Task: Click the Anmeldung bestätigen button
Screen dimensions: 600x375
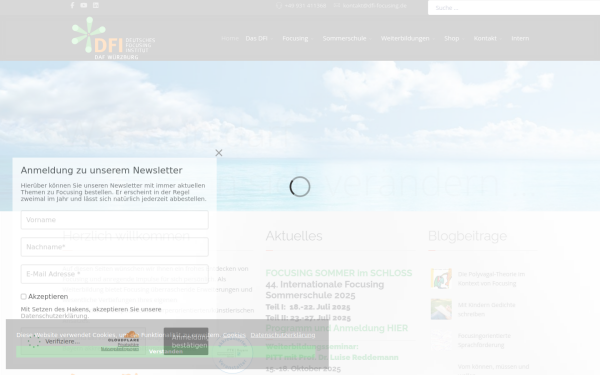Action: click(x=186, y=341)
